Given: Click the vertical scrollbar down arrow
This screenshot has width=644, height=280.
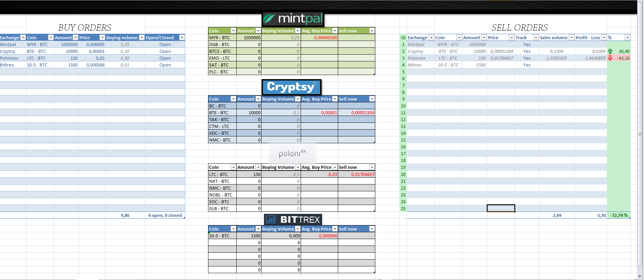Looking at the screenshot, I should [640, 276].
